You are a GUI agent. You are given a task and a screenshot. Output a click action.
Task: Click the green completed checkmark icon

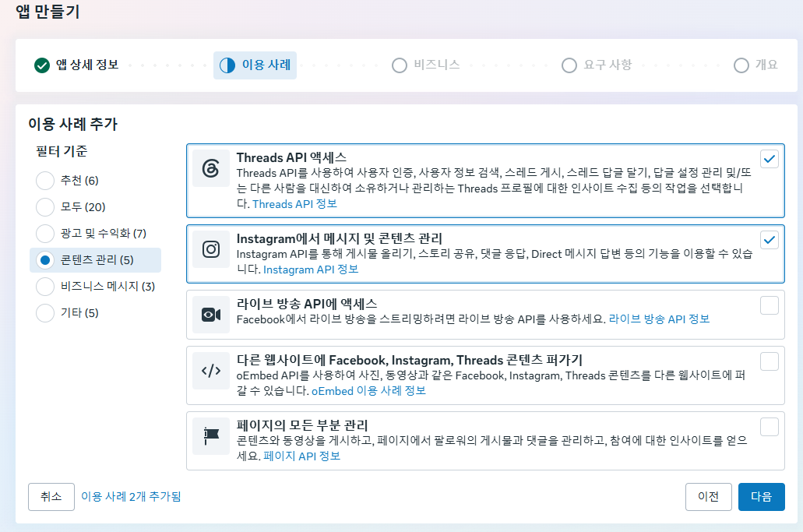tap(42, 65)
